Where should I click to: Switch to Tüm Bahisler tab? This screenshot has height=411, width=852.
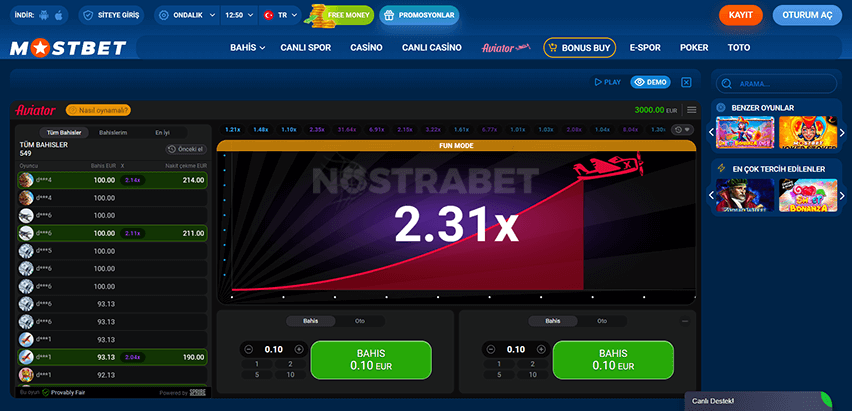click(64, 133)
